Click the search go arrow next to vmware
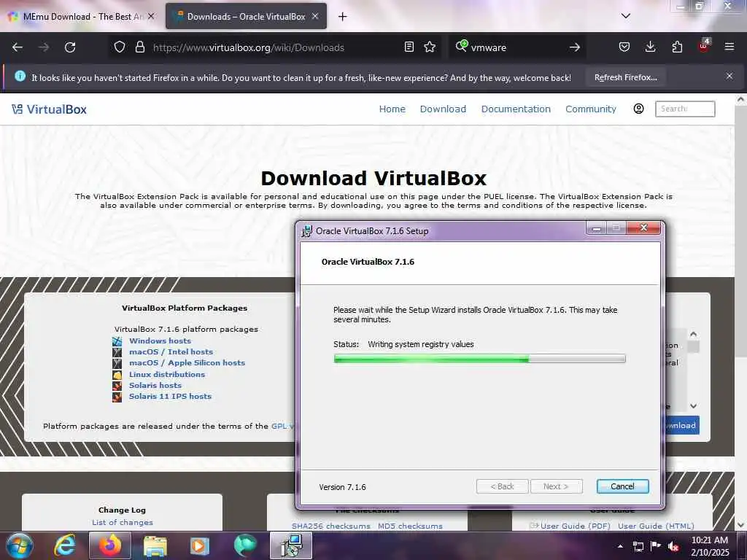This screenshot has width=747, height=560. 575,47
